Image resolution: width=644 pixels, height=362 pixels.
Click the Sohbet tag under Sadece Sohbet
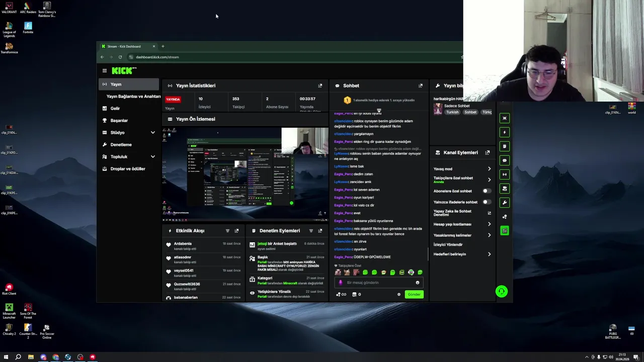tap(470, 112)
